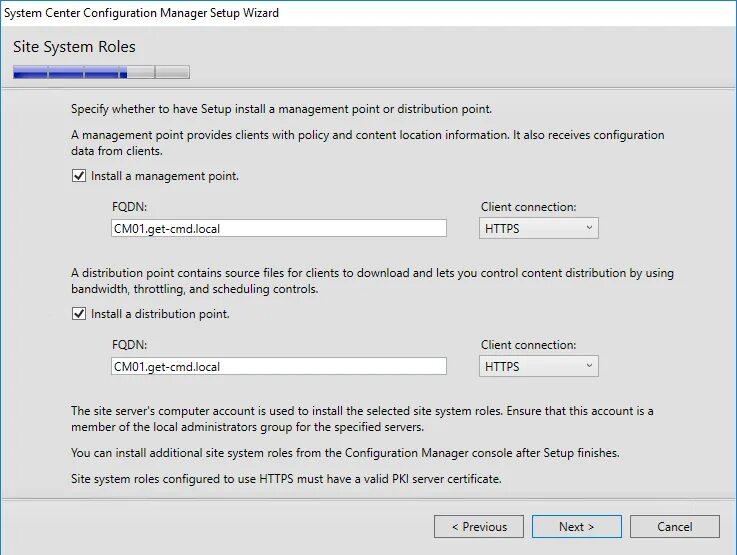Click the PKI server certificate notice text
Image resolution: width=737 pixels, height=555 pixels.
(x=286, y=479)
